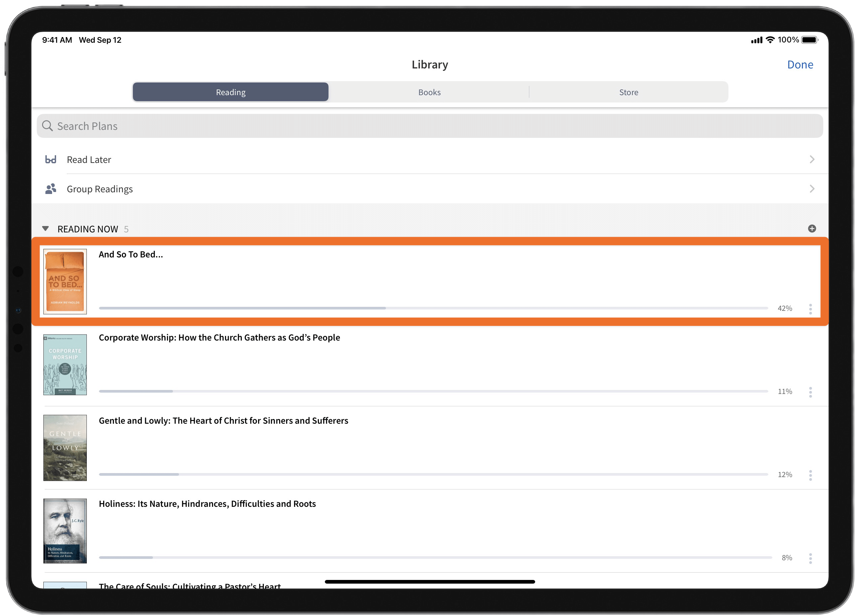
Task: Click the cellular signal bars icon
Action: (x=757, y=40)
